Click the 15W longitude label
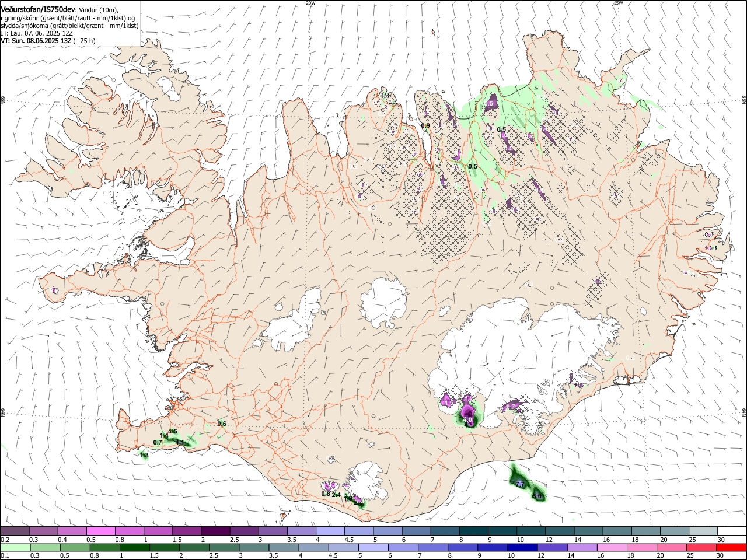The image size is (747, 560). (617, 3)
